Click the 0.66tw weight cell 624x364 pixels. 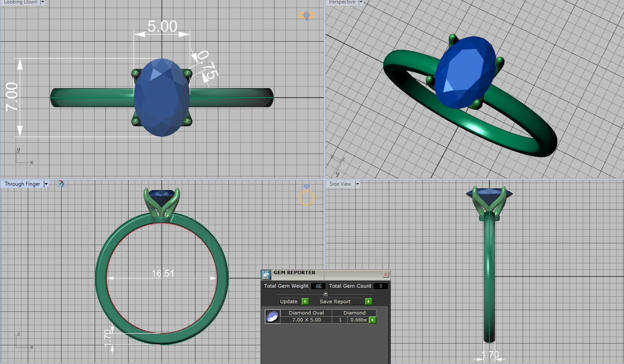358,320
